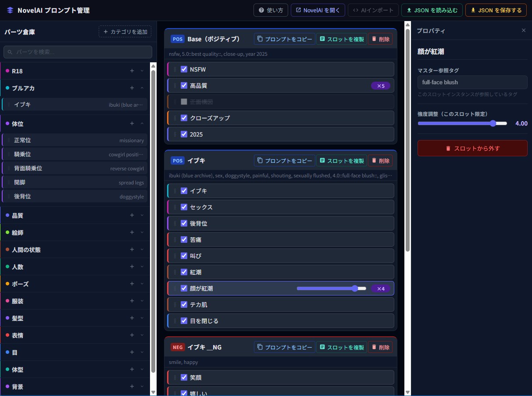532x396 pixels.
Task: Click the external-link icon on NovelAI を開く
Action: coord(298,10)
